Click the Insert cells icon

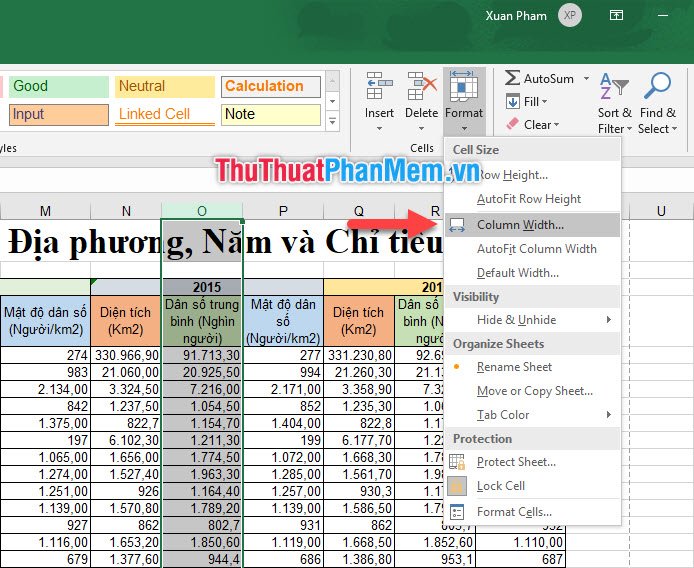click(x=379, y=86)
